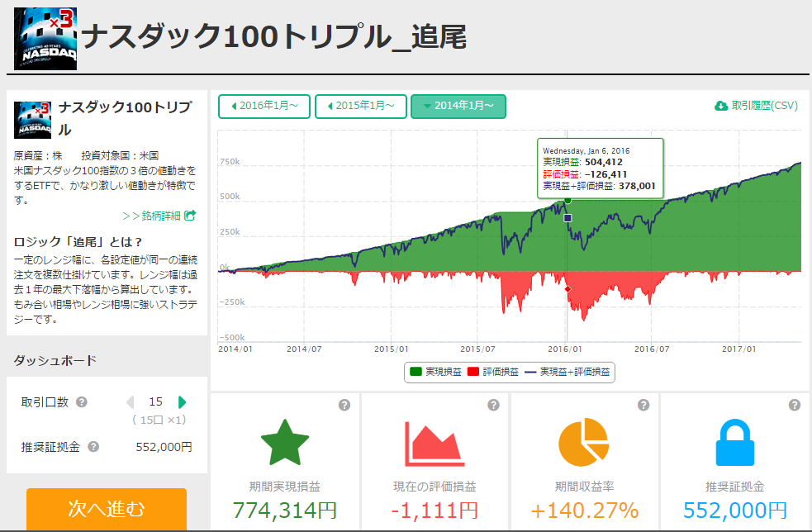The height and width of the screenshot is (532, 812).
Task: Click the blue padlock icon
Action: coord(735,443)
